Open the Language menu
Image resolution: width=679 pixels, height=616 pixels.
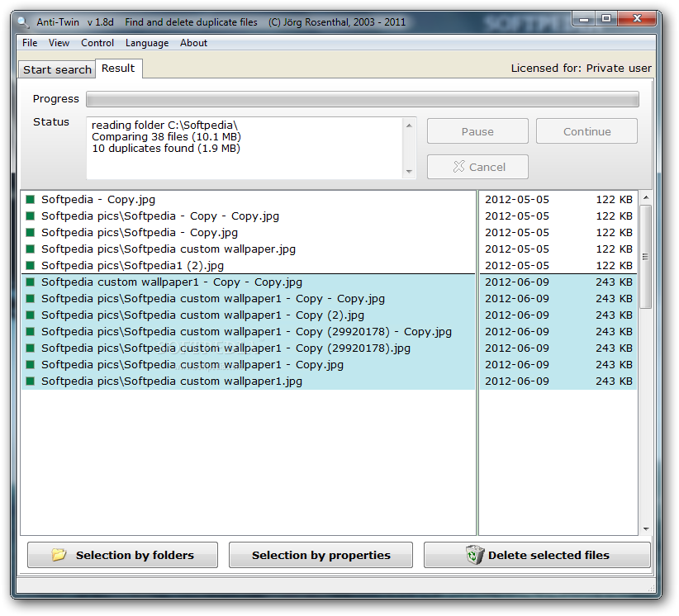click(x=147, y=43)
